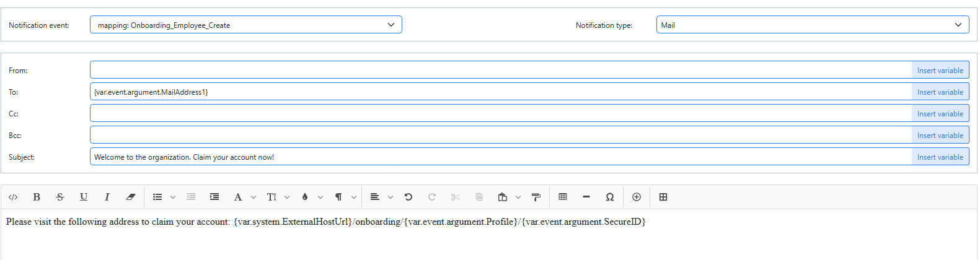Open paragraph format pilcrow button
980x260 pixels.
[x=338, y=197]
